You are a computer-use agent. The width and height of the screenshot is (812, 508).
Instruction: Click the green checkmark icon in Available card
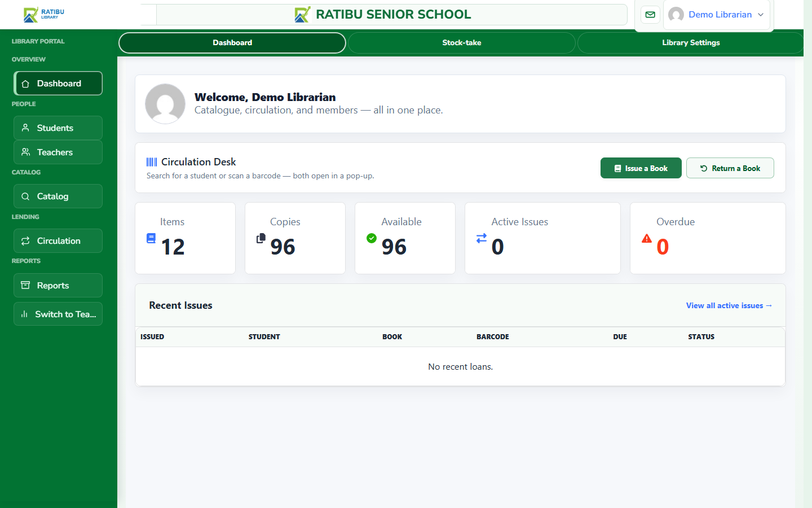coord(372,238)
